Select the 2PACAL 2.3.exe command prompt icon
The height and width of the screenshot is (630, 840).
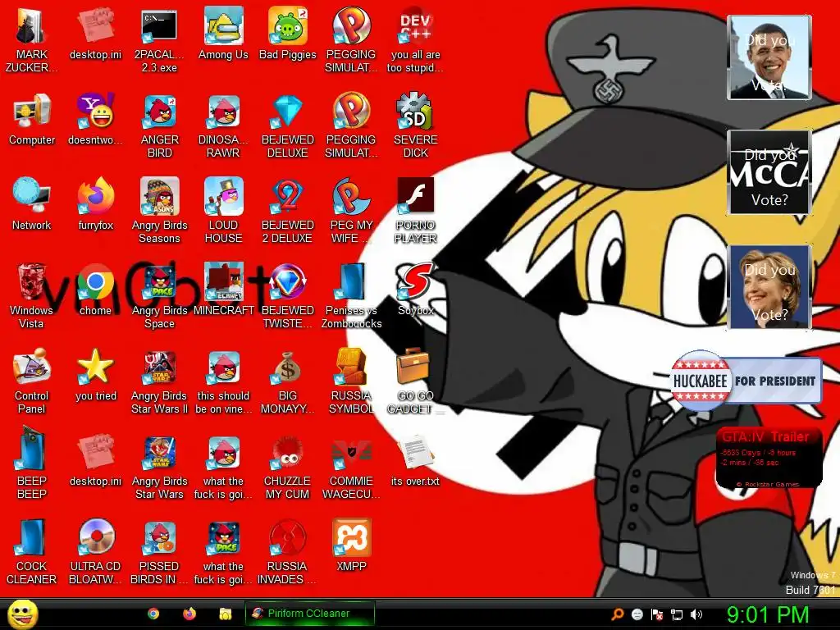coord(159,40)
